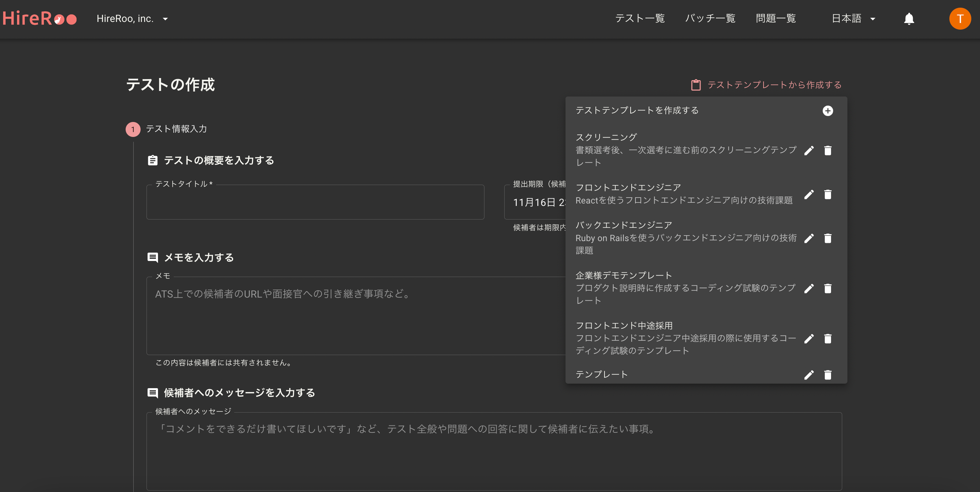Delete the フロントエンドエンジニア template
980x492 pixels.
(828, 194)
